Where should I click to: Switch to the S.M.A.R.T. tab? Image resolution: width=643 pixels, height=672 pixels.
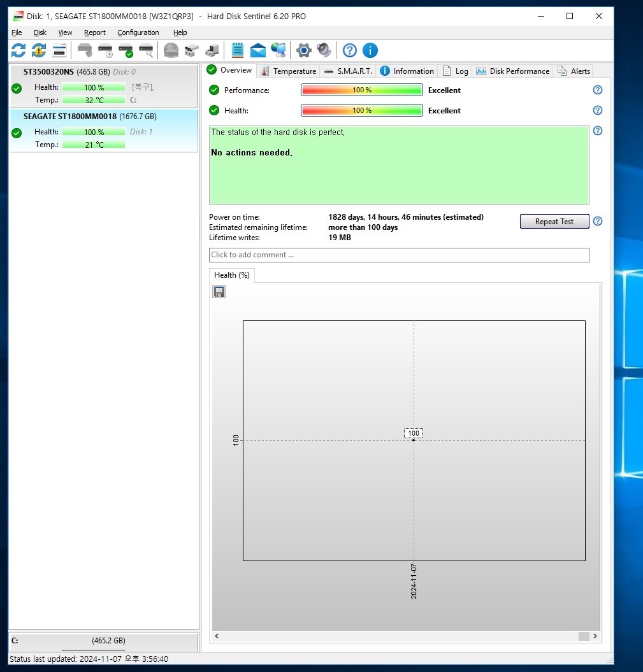tap(348, 71)
